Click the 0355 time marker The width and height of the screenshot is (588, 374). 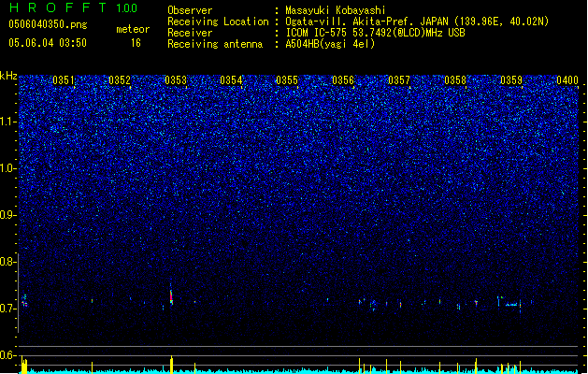[287, 80]
